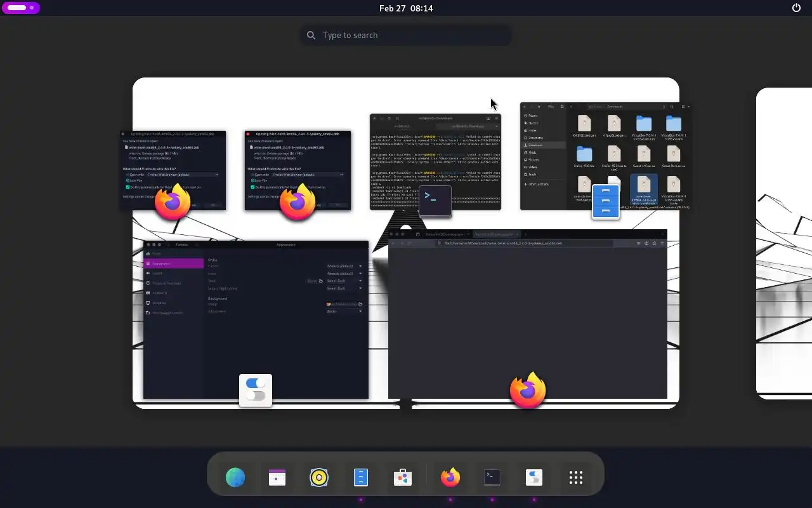Open GNOME Web globe icon in dock

click(235, 477)
